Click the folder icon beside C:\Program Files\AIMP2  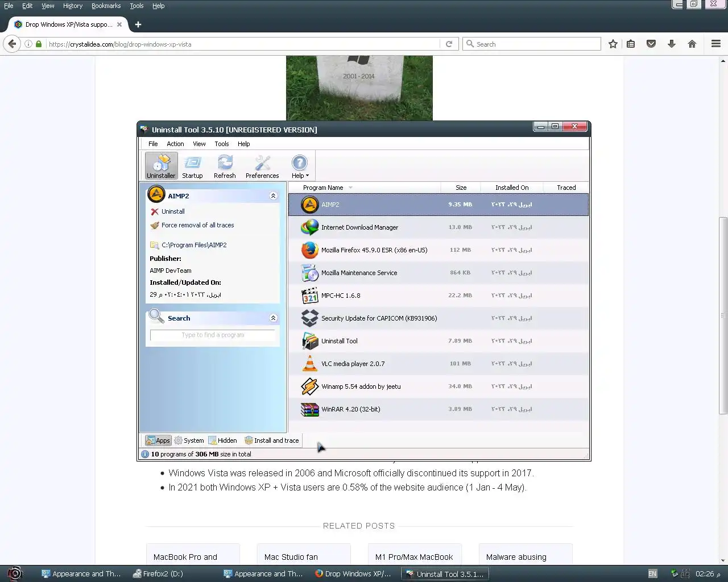point(154,245)
